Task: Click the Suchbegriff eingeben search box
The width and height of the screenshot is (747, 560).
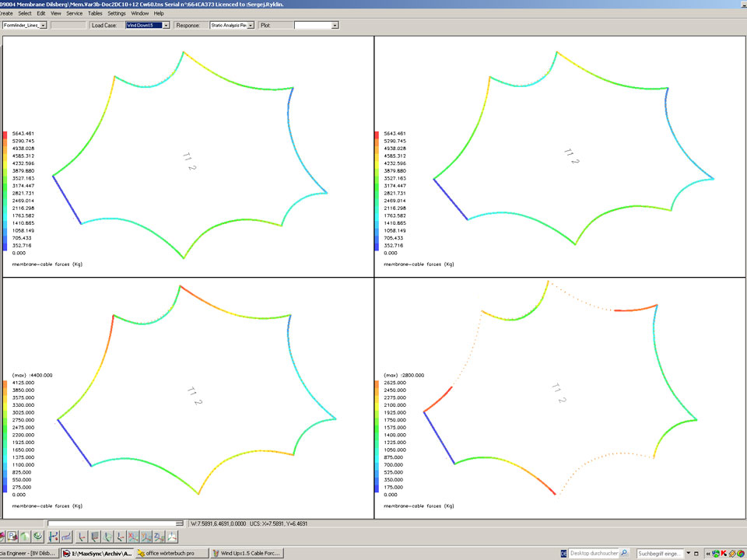Action: click(x=660, y=553)
